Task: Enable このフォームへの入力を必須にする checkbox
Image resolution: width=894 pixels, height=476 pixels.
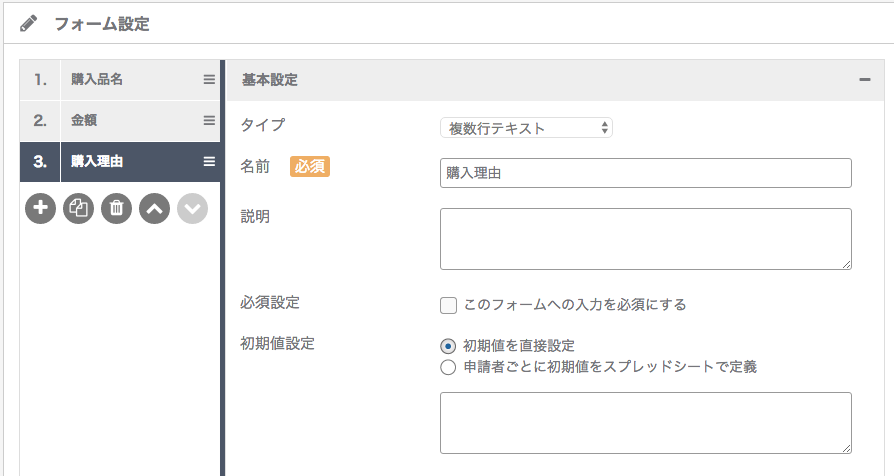Action: [448, 305]
